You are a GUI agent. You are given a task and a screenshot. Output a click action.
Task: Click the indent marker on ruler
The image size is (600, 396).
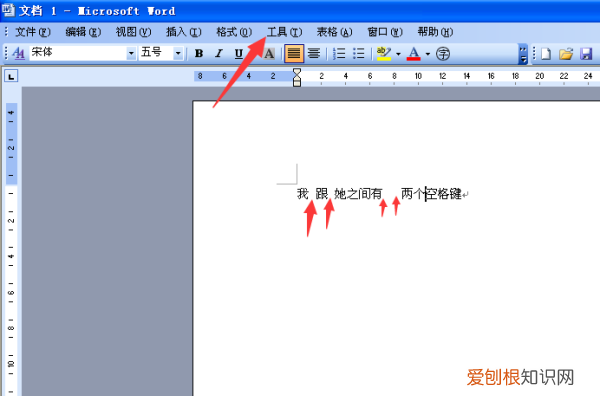point(297,77)
